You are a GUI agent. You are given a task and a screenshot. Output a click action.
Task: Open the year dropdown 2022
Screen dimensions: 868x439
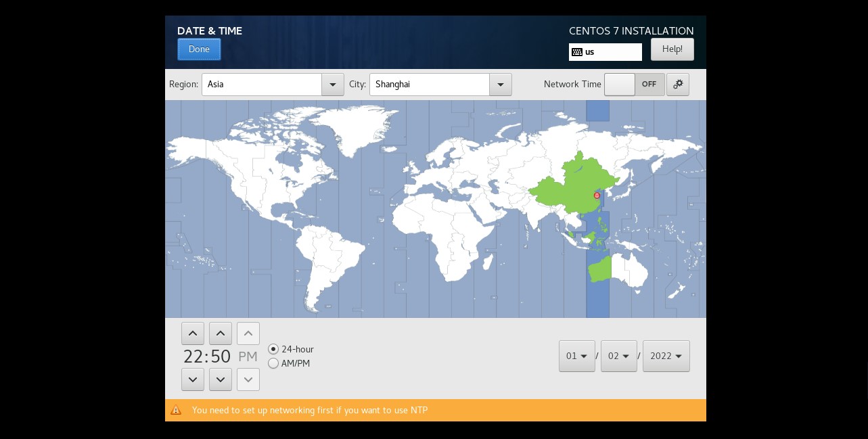[x=666, y=356]
